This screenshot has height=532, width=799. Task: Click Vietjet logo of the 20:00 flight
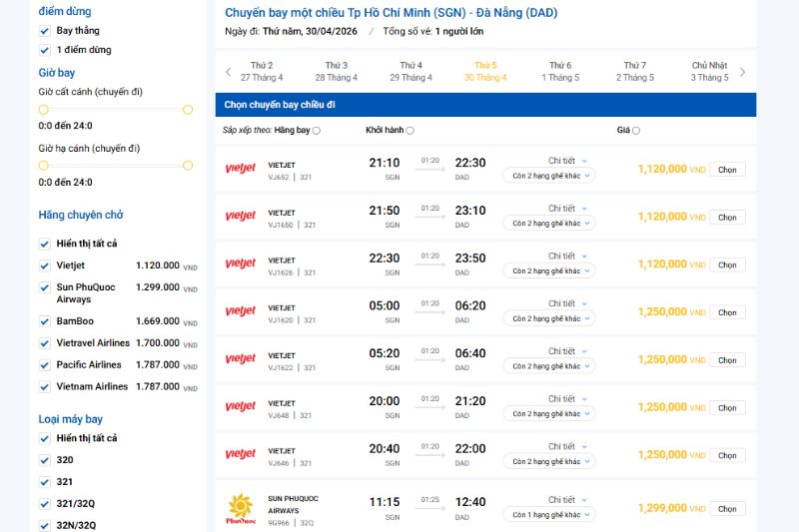(241, 406)
